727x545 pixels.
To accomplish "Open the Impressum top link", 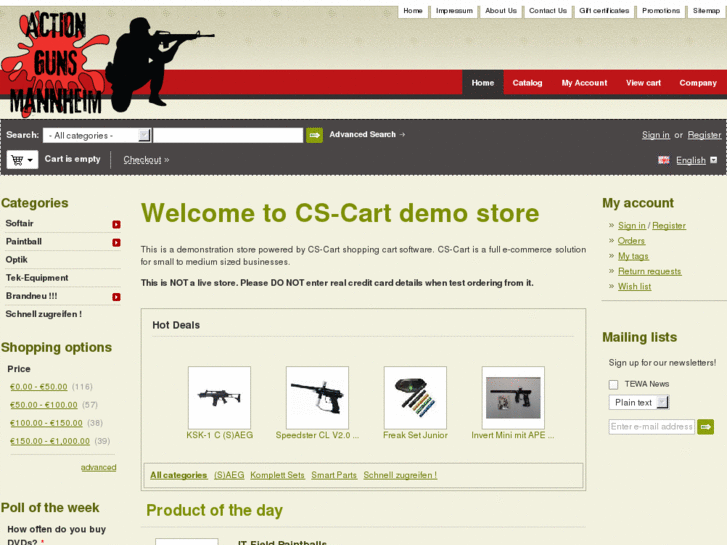I will (x=454, y=11).
